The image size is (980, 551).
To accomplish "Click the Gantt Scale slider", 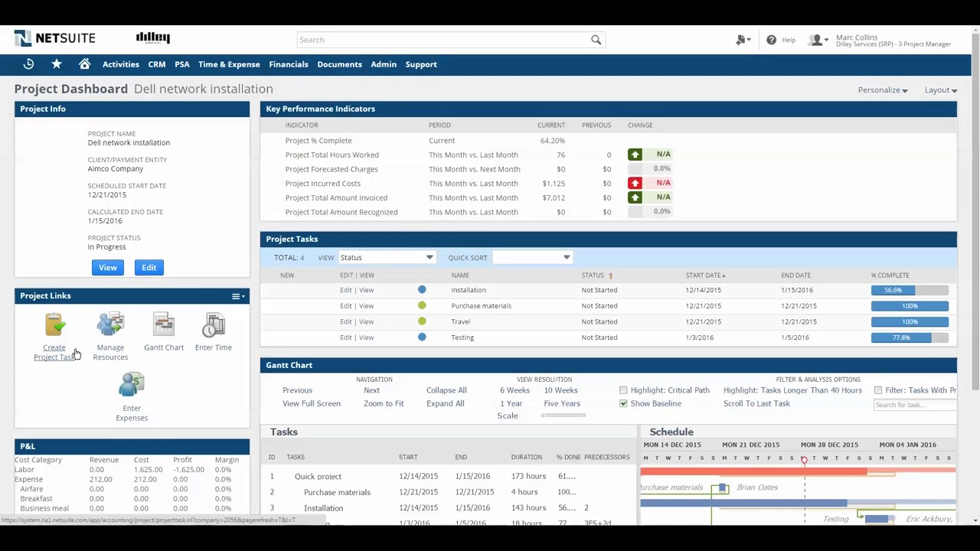I will (x=563, y=416).
